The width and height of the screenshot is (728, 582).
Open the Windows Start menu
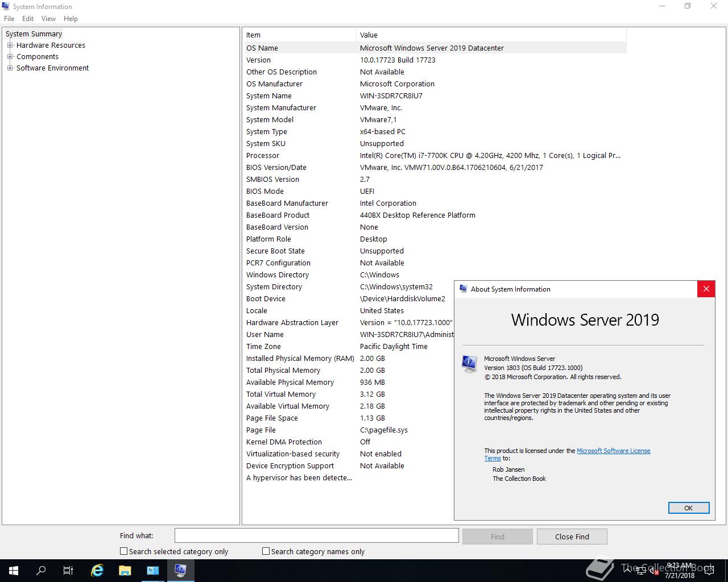[x=14, y=571]
